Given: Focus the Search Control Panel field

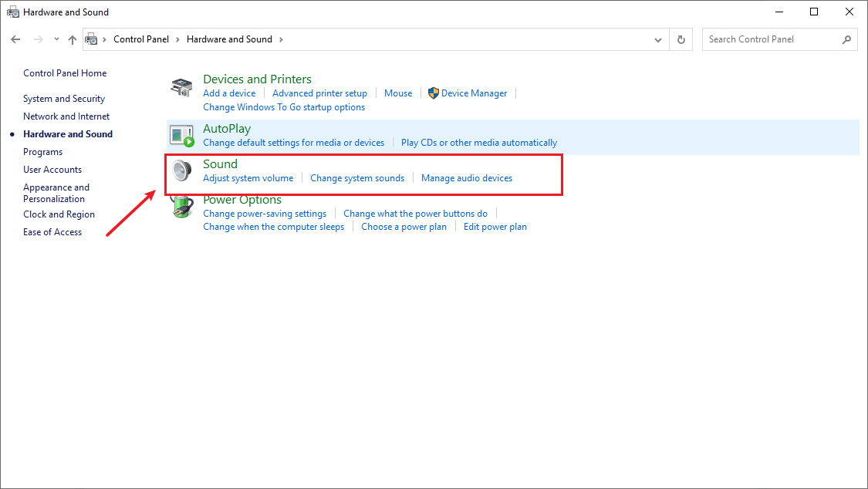Looking at the screenshot, I should 772,39.
